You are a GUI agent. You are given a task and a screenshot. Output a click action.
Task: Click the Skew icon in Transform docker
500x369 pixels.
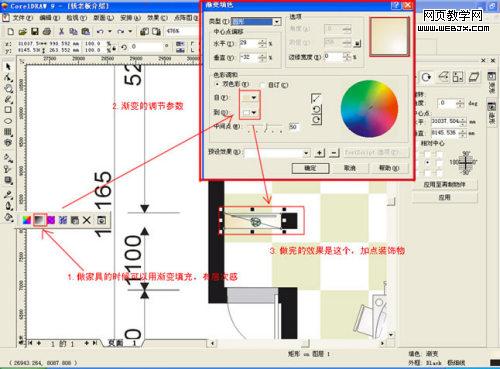tap(474, 77)
